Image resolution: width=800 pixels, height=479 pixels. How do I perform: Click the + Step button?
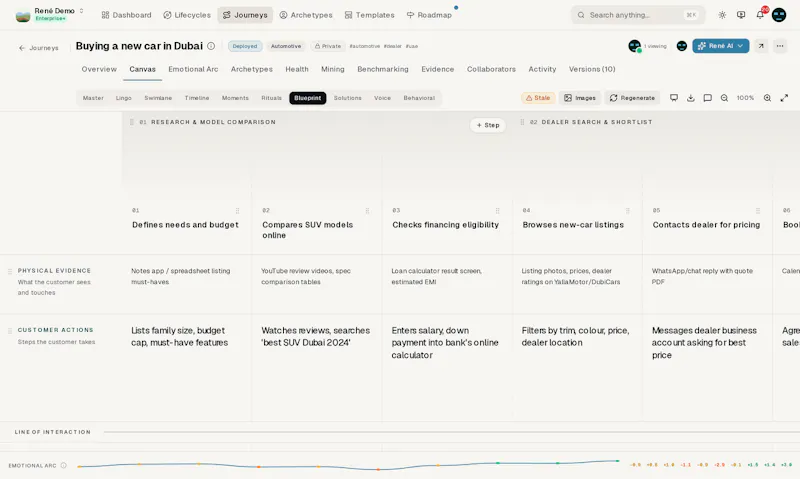click(x=488, y=125)
